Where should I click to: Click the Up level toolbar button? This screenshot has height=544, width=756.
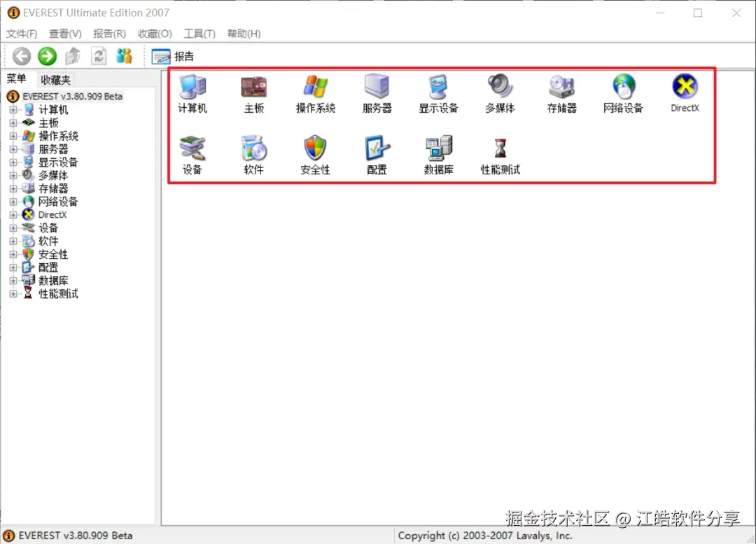73,57
